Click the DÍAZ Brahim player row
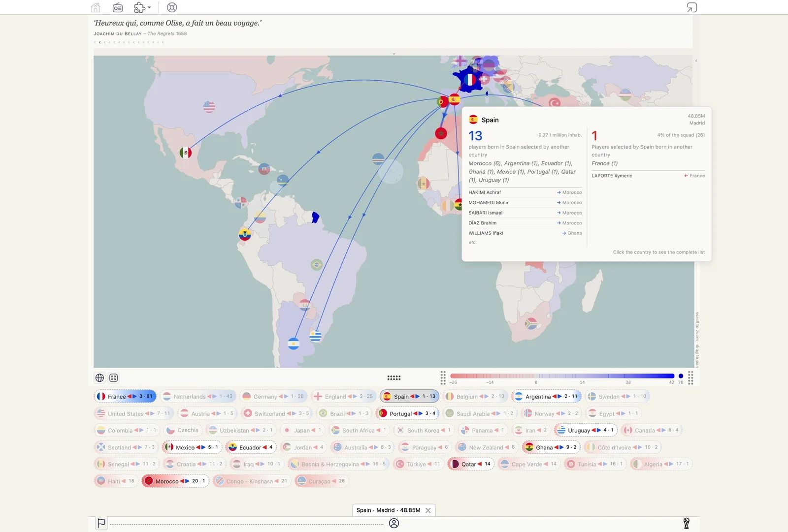The height and width of the screenshot is (532, 788). tap(525, 223)
